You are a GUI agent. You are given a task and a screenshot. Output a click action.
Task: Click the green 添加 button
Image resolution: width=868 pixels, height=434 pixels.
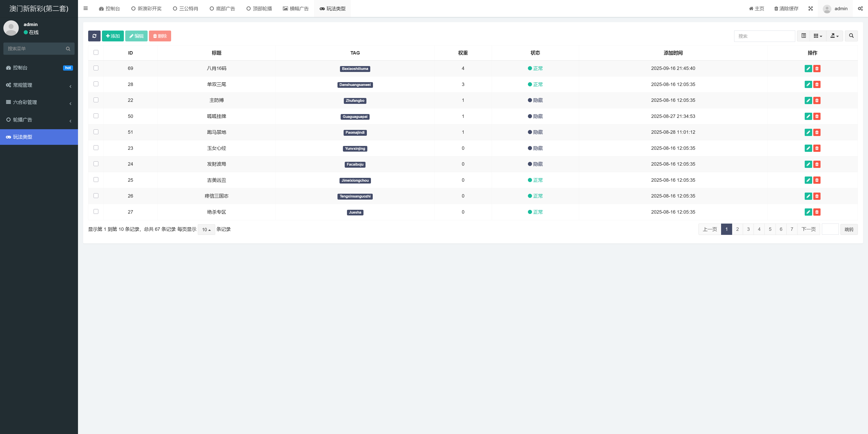point(113,36)
